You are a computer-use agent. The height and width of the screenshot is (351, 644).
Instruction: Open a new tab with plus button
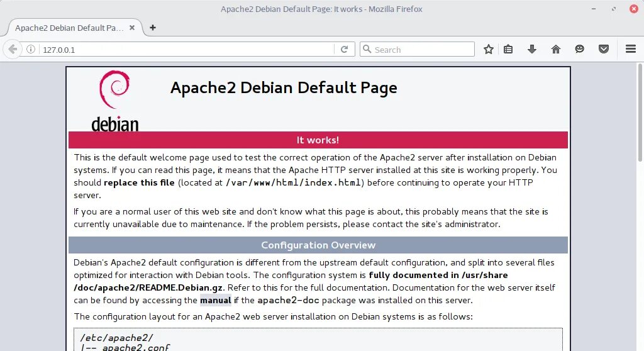pyautogui.click(x=153, y=28)
